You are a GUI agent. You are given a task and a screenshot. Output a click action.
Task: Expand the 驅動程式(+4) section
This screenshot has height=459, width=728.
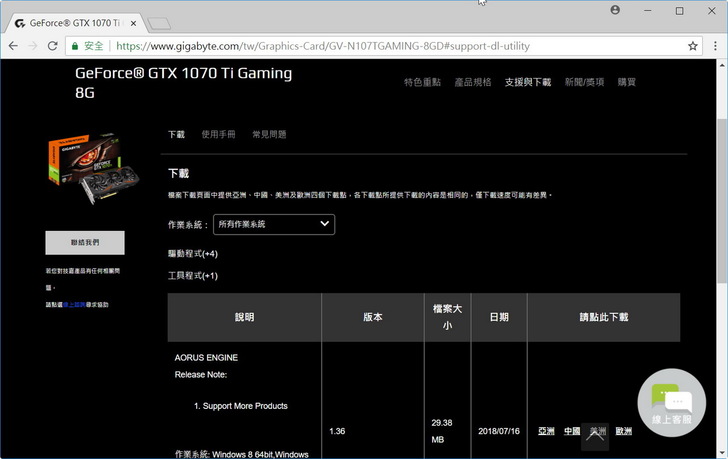coord(193,253)
